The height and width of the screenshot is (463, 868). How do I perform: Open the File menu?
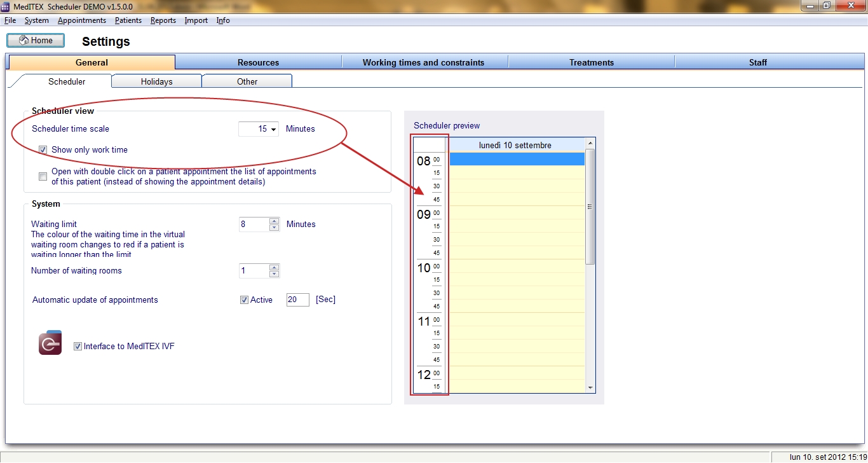[10, 20]
